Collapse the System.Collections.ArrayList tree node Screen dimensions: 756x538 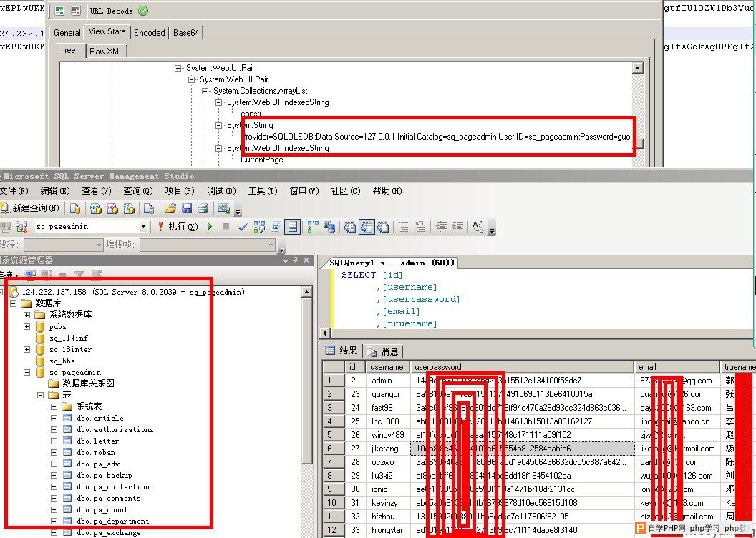(x=205, y=91)
